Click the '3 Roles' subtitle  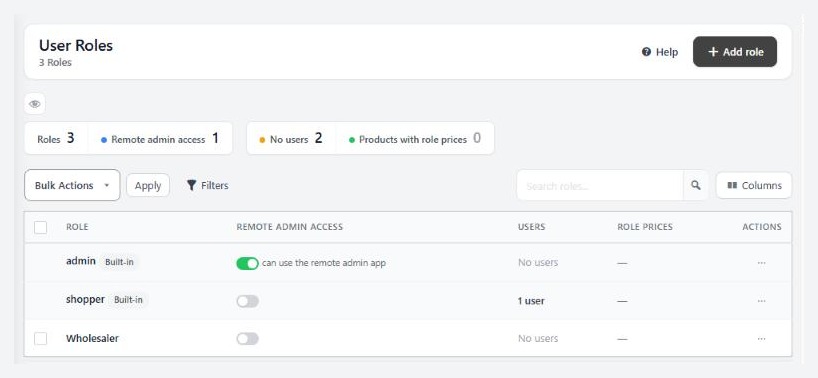pos(55,63)
